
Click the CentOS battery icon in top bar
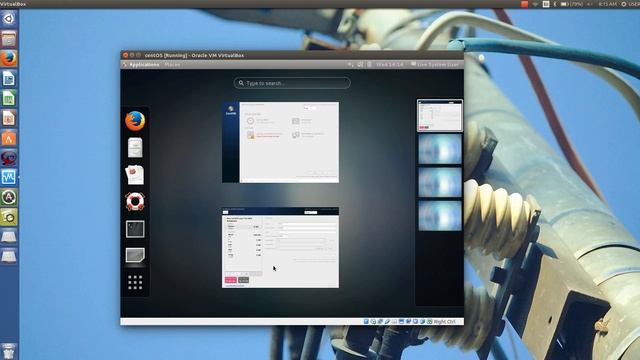(x=369, y=64)
